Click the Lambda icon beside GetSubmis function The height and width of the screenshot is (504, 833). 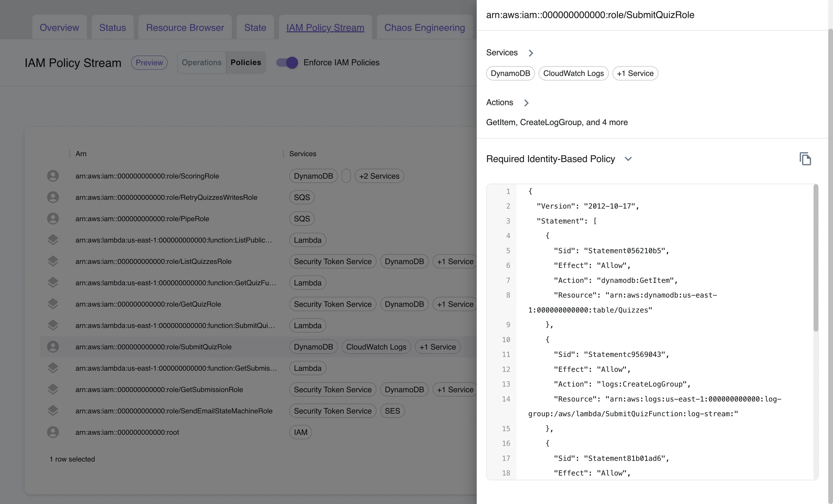53,368
